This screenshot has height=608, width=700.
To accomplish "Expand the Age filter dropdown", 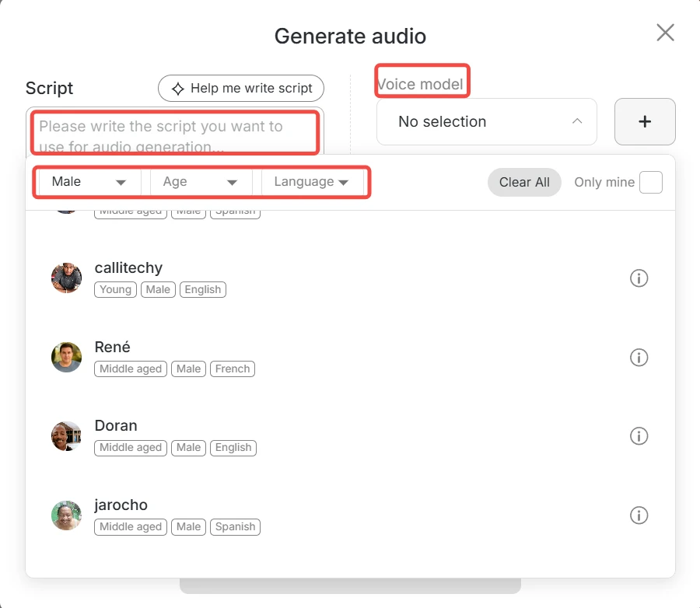I will (200, 181).
